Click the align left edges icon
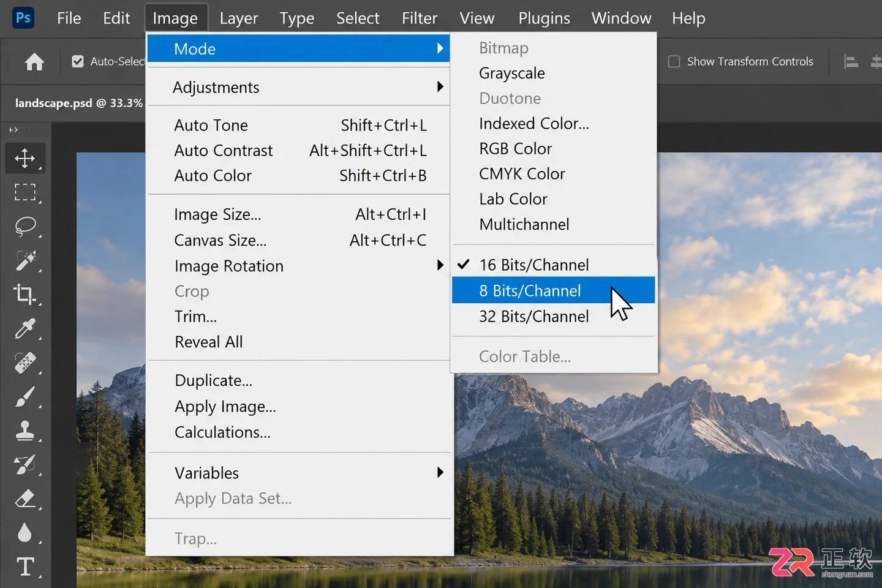 pyautogui.click(x=851, y=61)
